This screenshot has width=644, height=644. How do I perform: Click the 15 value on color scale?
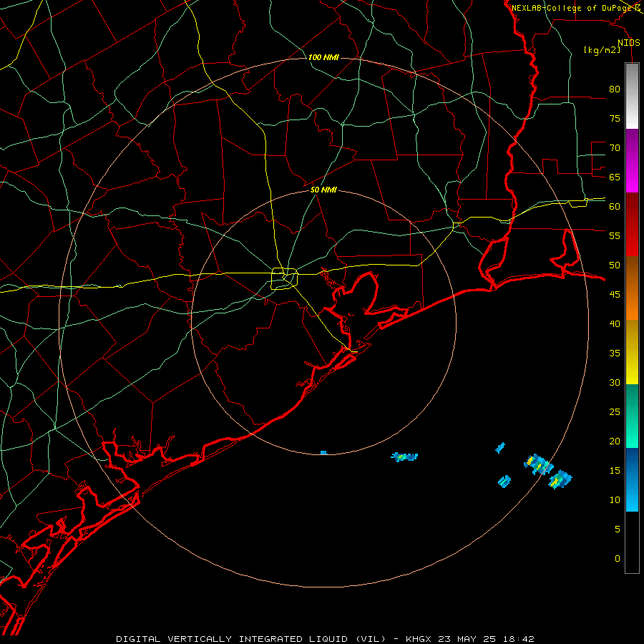(615, 470)
